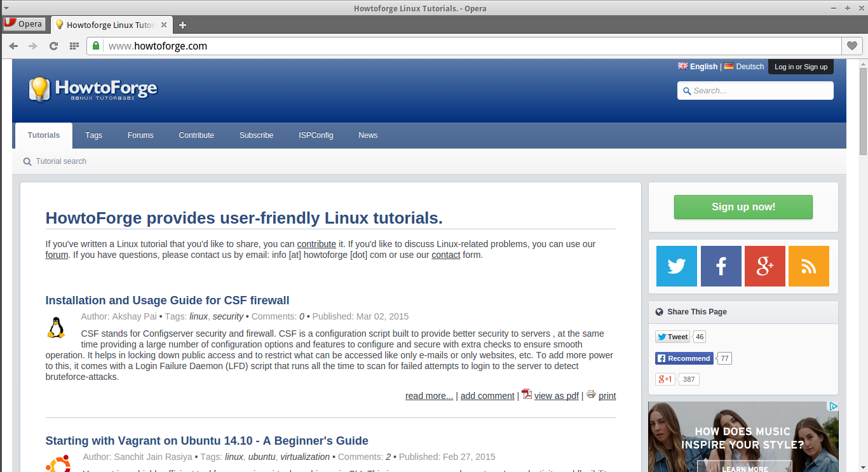Open Installation and Usage Guide for CSF firewall
Viewport: 868px width, 472px height.
[x=167, y=300]
